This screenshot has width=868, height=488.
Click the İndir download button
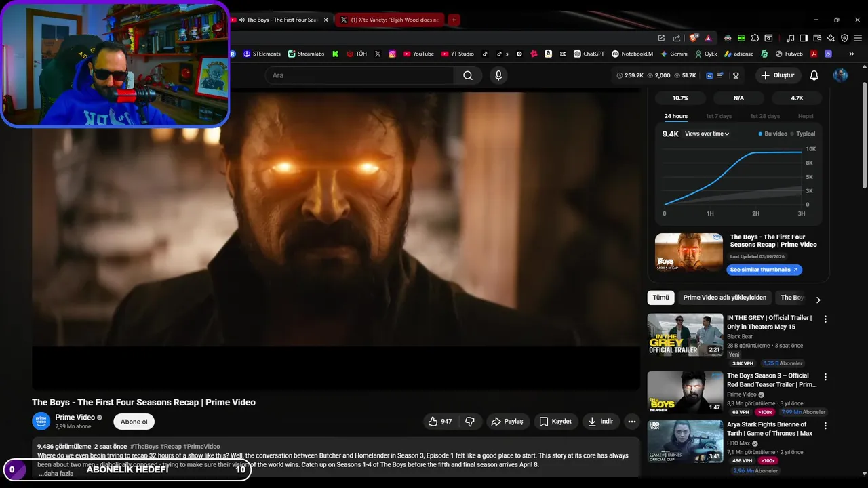pos(600,422)
